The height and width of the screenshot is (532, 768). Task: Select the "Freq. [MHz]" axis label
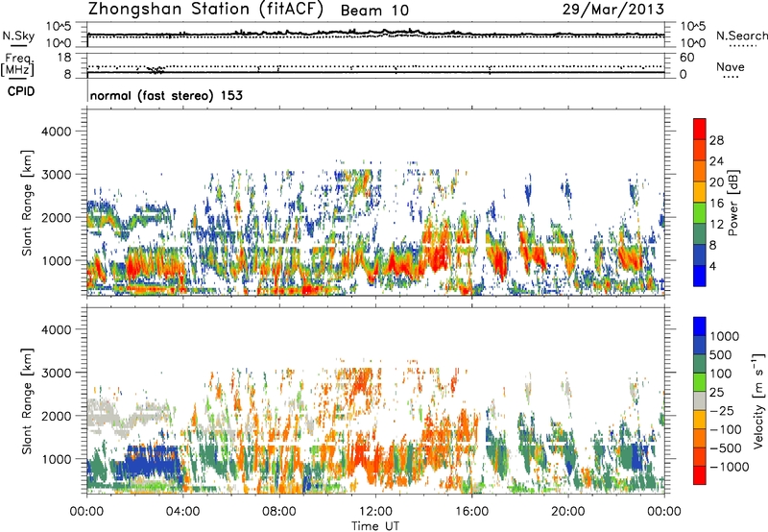coord(17,65)
